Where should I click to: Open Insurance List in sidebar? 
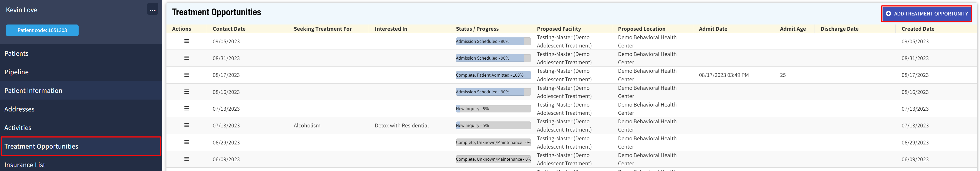25,165
